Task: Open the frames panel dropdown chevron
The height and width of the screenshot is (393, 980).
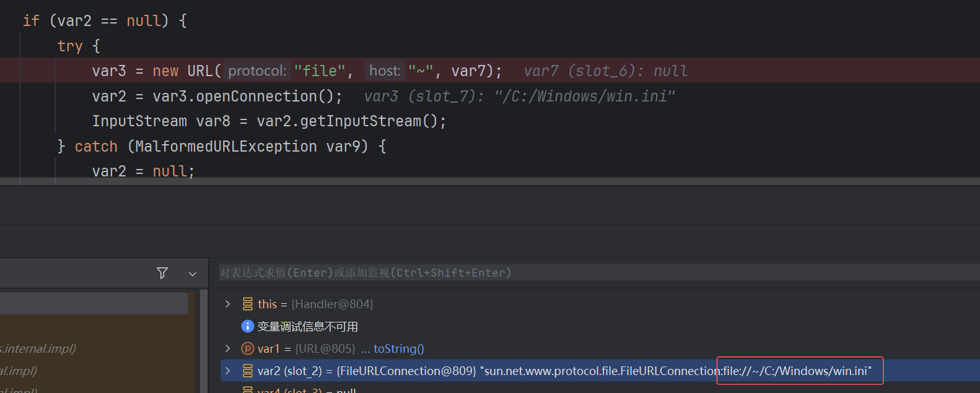Action: tap(193, 274)
